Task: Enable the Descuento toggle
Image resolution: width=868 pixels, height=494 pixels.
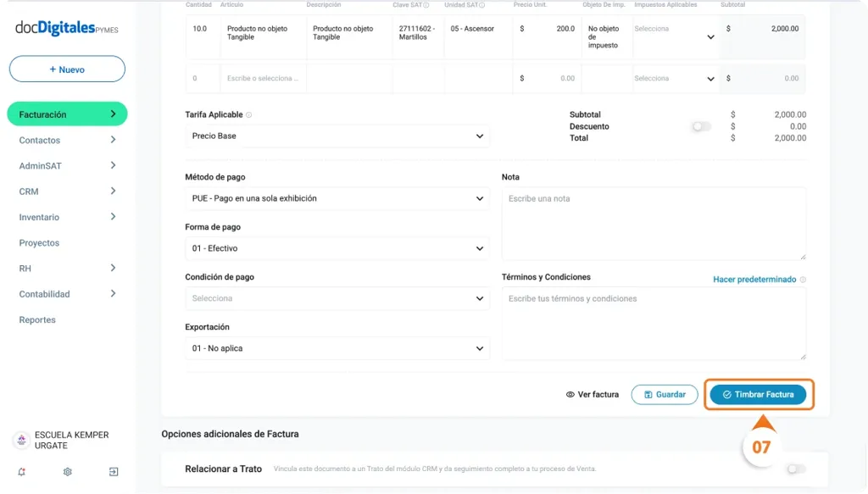Action: pos(701,126)
